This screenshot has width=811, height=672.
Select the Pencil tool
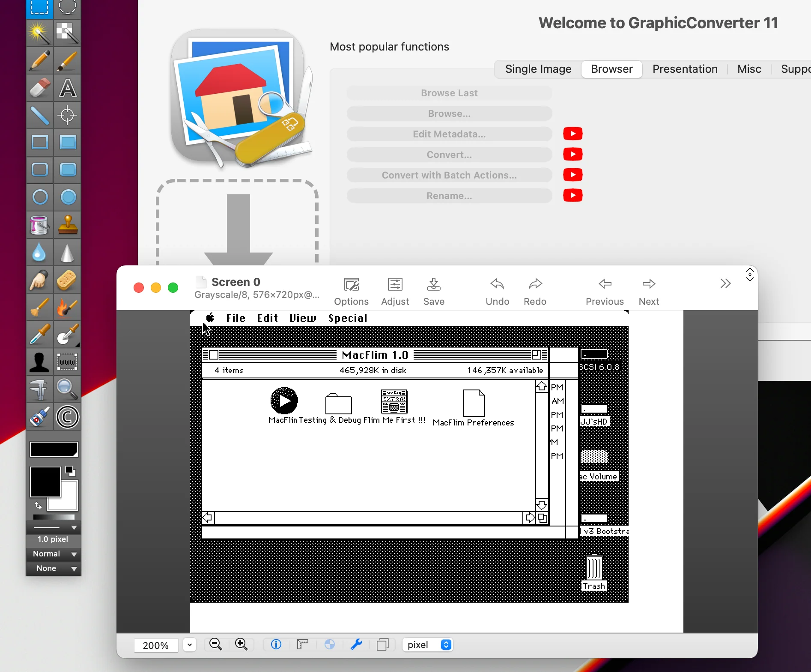(39, 60)
